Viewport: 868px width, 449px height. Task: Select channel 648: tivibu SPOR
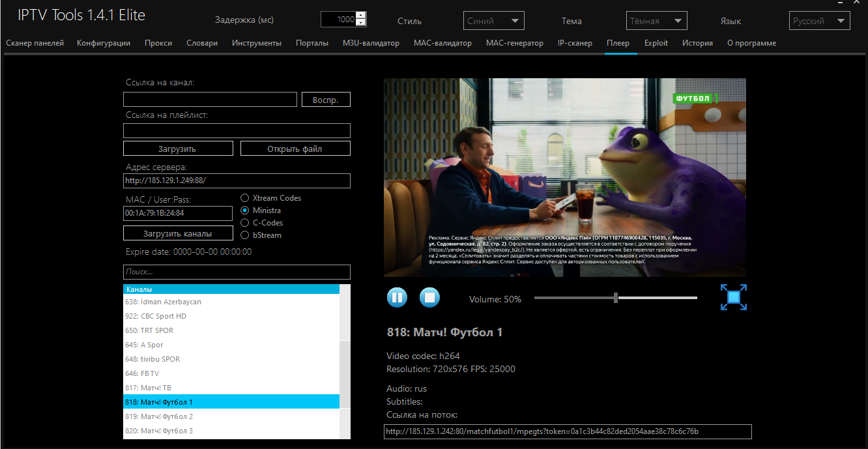231,359
